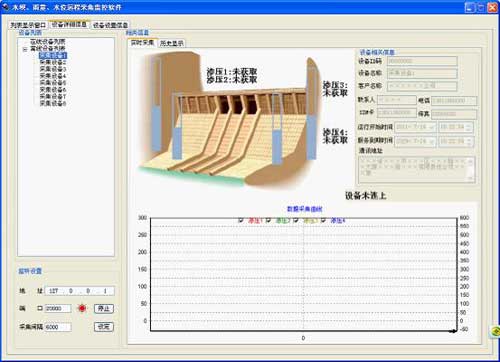Click the run start time spinner arrows
The height and width of the screenshot is (362, 500).
click(x=469, y=127)
